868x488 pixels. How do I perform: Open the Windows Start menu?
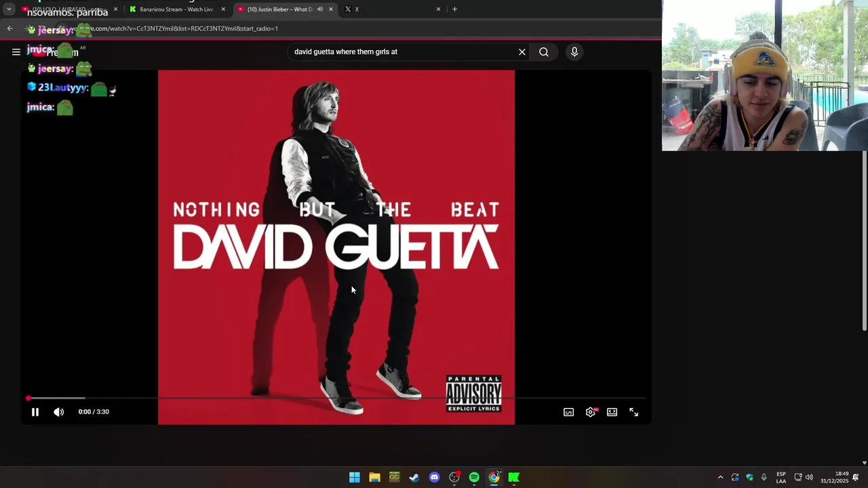[x=355, y=477]
